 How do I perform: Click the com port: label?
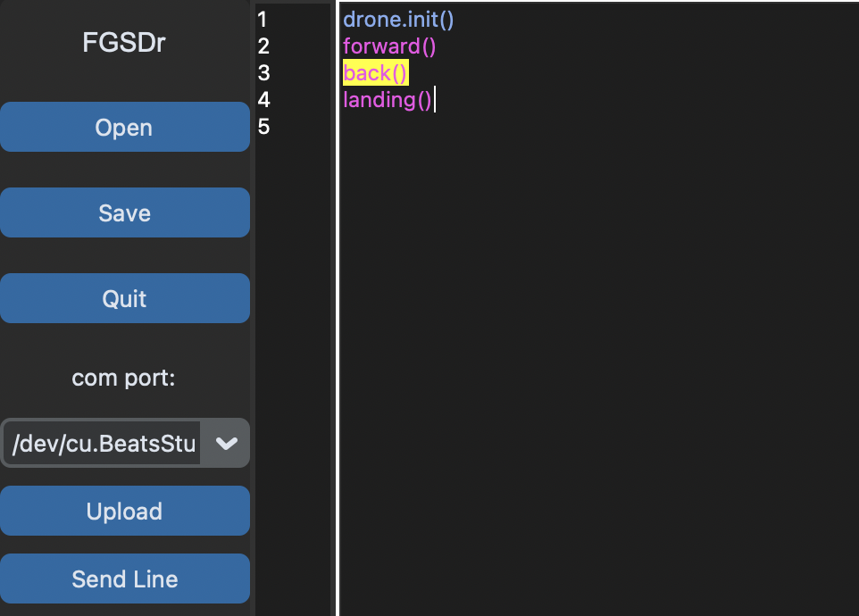pyautogui.click(x=124, y=378)
